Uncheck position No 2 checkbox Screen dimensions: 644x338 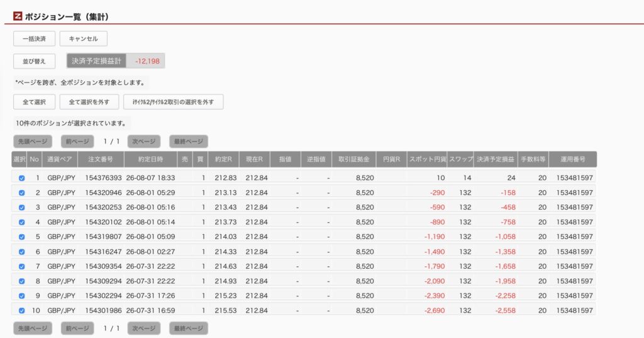[22, 193]
